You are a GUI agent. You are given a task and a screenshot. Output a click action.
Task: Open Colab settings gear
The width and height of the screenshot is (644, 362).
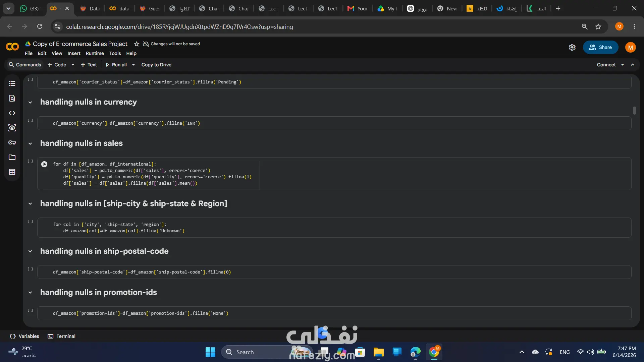point(572,47)
